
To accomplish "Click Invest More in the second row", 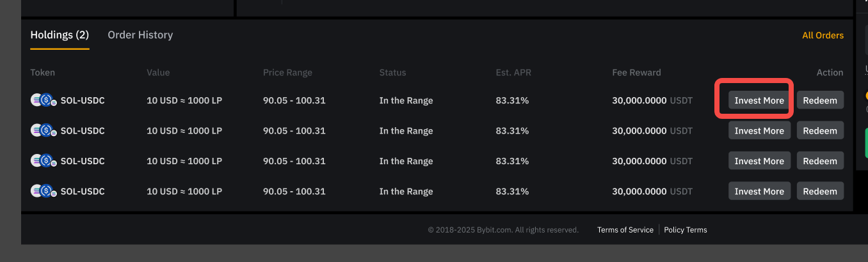I will (759, 130).
